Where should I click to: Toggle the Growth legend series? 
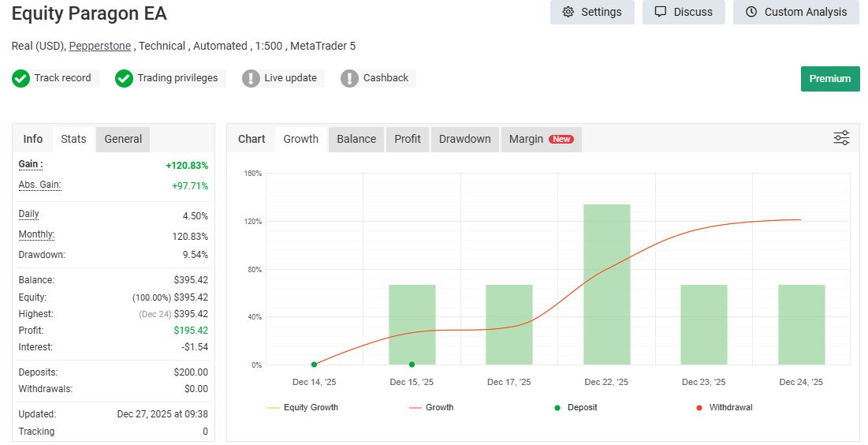click(x=431, y=407)
